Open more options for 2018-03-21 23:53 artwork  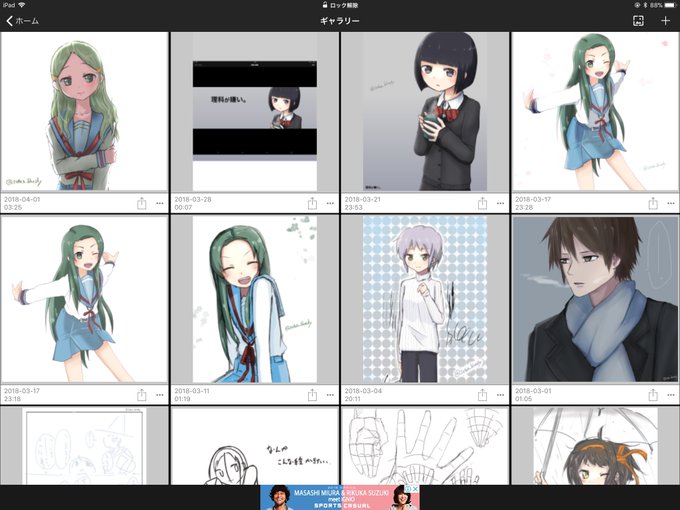(x=500, y=203)
